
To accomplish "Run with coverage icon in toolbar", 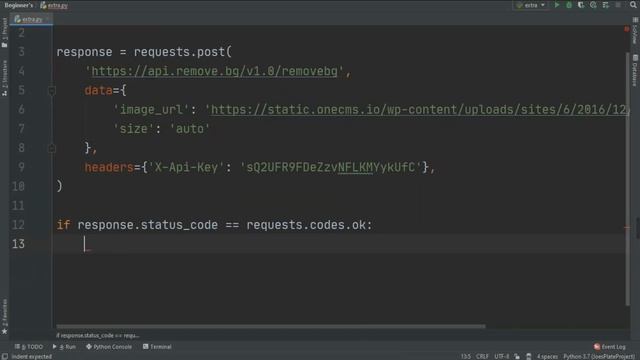I will point(581,5).
